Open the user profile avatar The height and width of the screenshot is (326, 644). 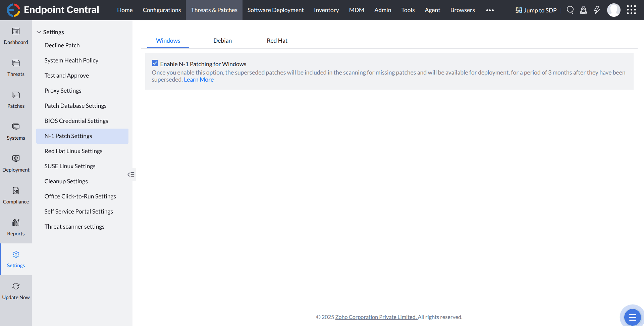click(614, 10)
